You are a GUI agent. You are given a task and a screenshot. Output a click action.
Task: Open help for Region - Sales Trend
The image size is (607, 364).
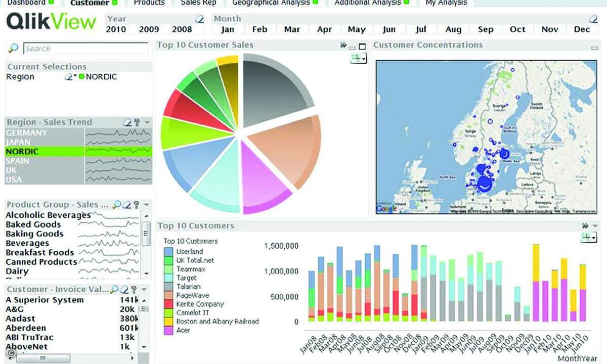point(137,122)
